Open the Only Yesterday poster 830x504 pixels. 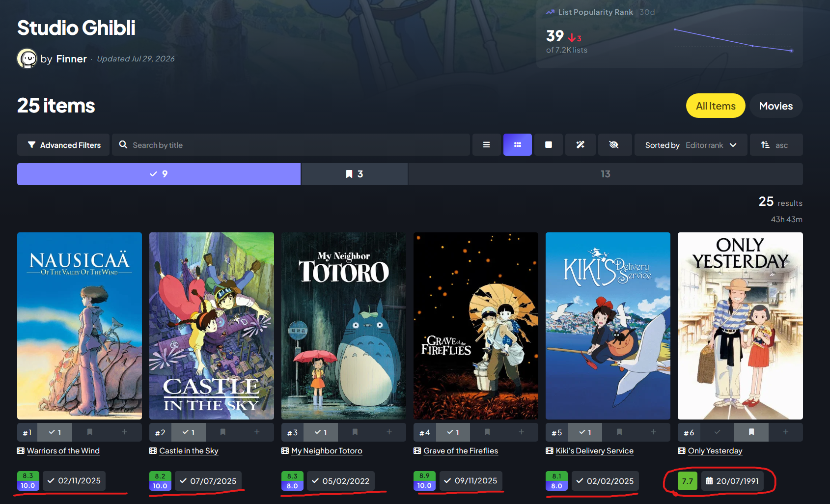(x=740, y=326)
